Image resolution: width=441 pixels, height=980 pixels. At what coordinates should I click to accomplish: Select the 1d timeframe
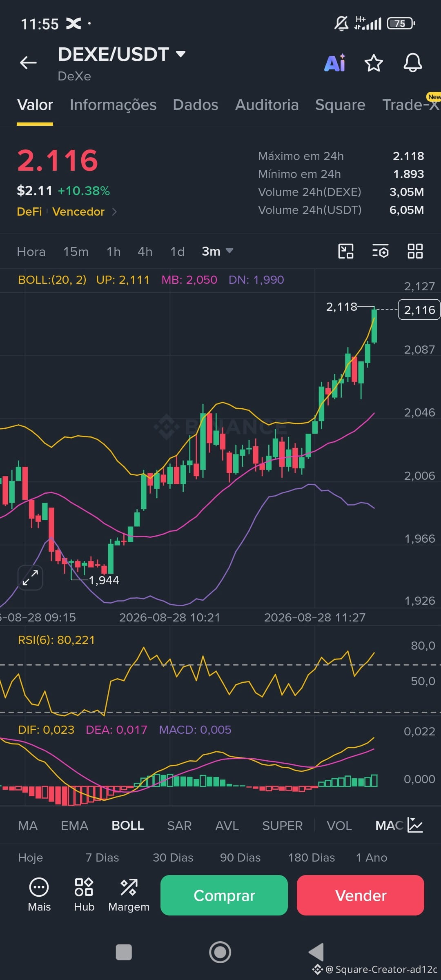[x=177, y=252]
